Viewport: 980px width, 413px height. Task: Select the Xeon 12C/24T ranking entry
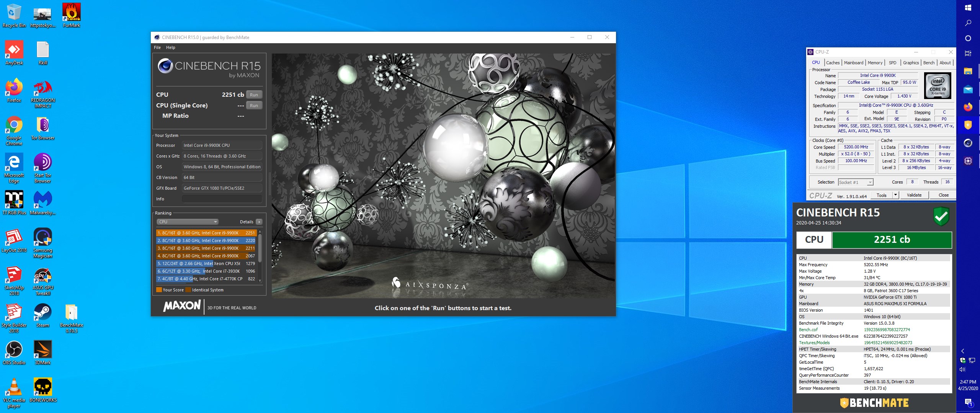point(206,263)
